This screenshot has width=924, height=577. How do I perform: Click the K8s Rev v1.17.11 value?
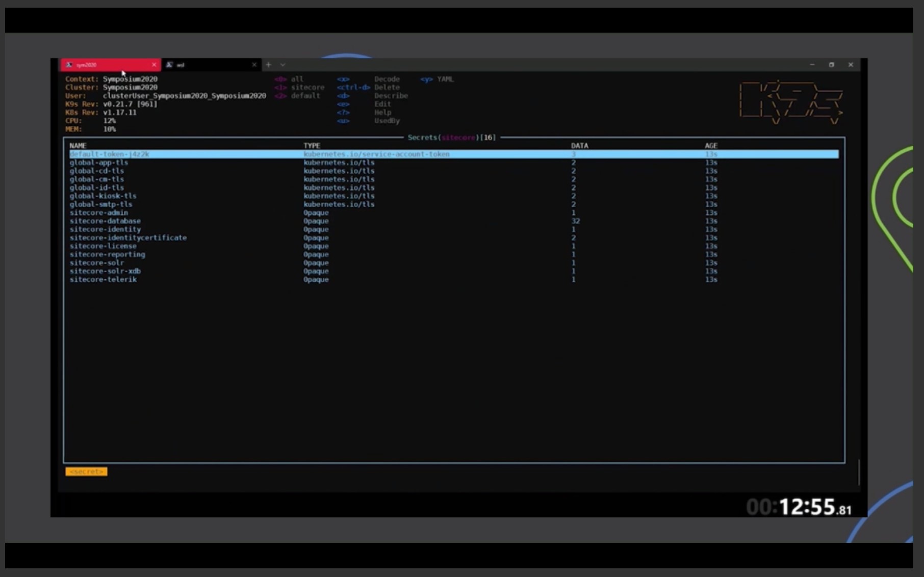[x=120, y=113]
